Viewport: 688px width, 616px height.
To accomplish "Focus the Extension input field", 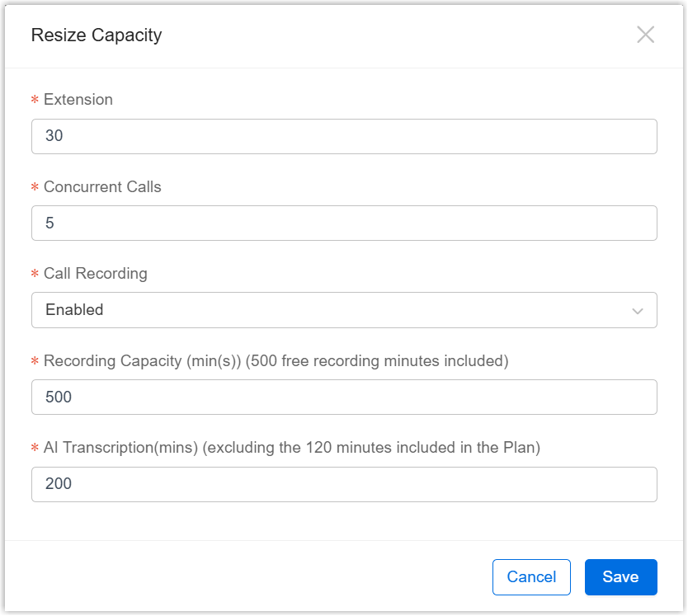I will [343, 136].
